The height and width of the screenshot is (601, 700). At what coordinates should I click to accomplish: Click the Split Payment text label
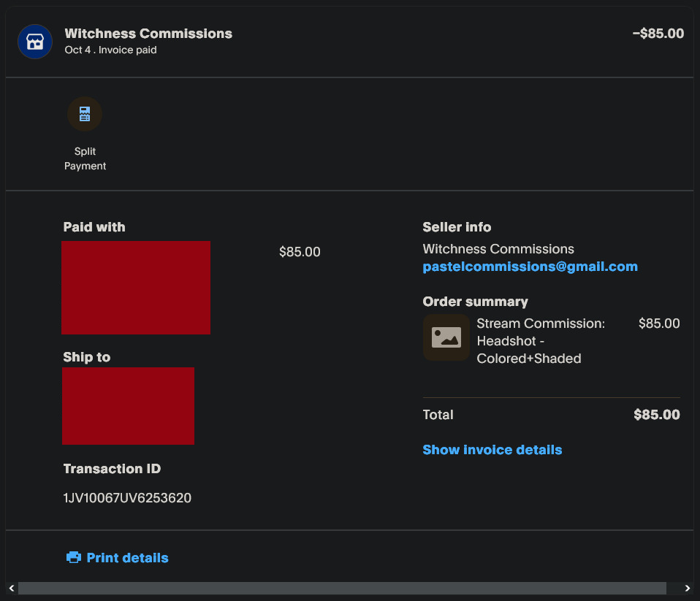[x=85, y=158]
